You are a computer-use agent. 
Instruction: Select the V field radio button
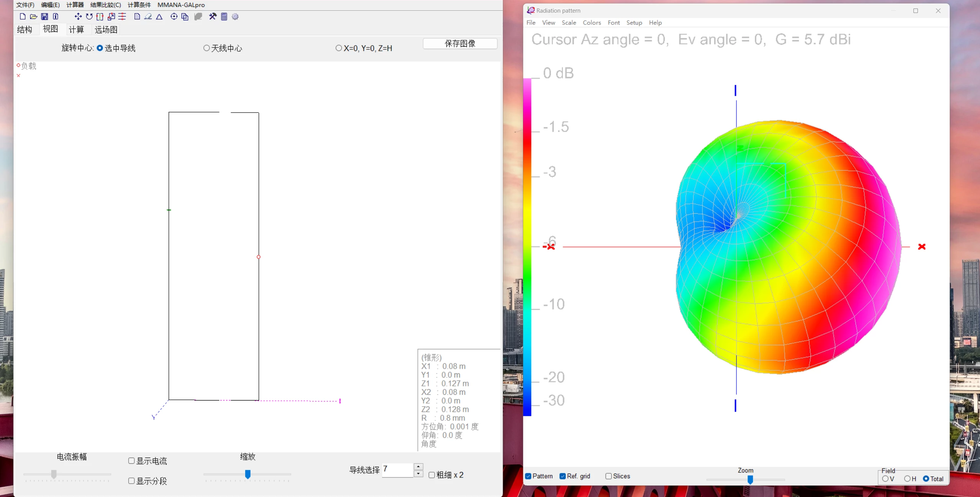coord(885,479)
